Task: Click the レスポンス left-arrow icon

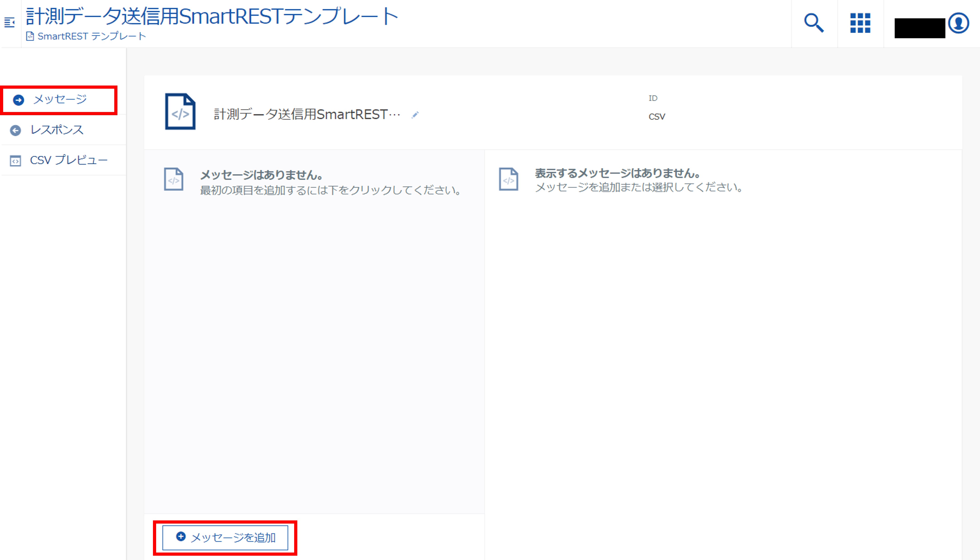Action: click(x=15, y=130)
